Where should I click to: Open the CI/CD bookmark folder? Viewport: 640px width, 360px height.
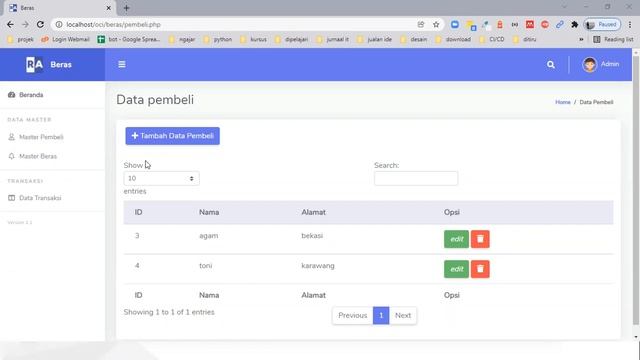point(492,39)
